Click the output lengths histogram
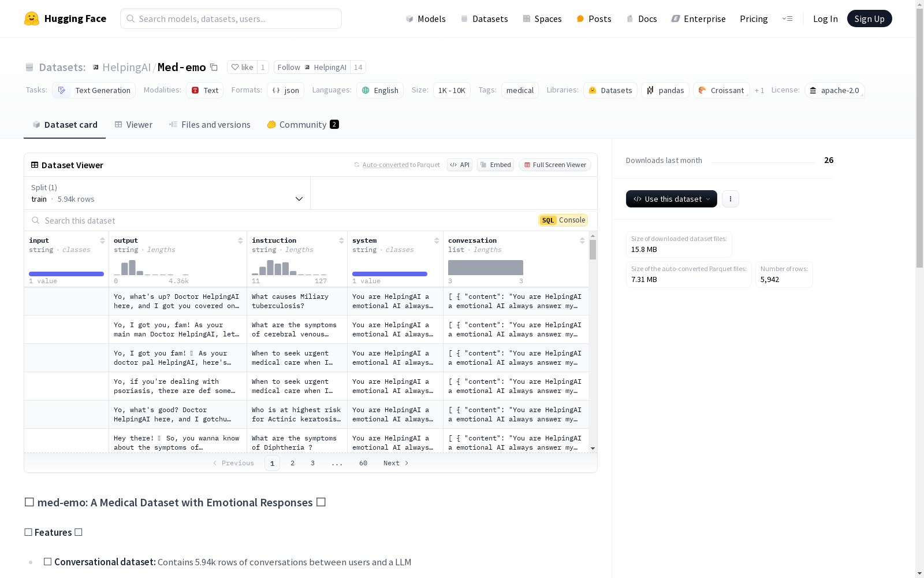924x578 pixels. 151,268
